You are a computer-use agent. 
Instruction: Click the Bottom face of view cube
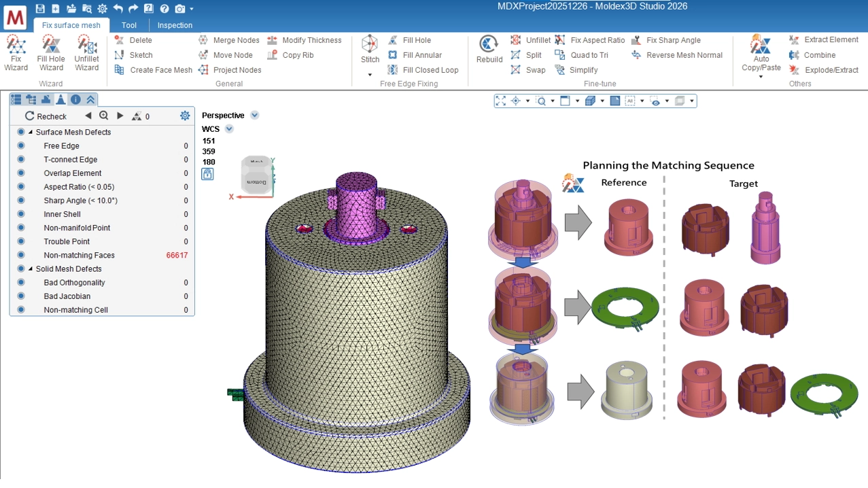[x=256, y=182]
